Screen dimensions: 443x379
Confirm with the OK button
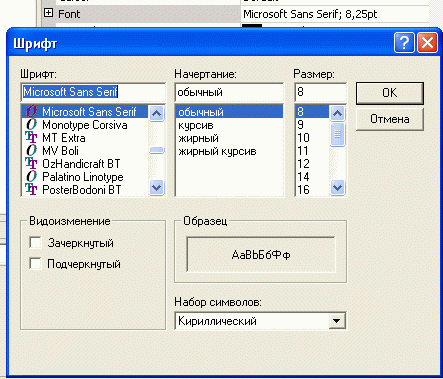(x=390, y=93)
